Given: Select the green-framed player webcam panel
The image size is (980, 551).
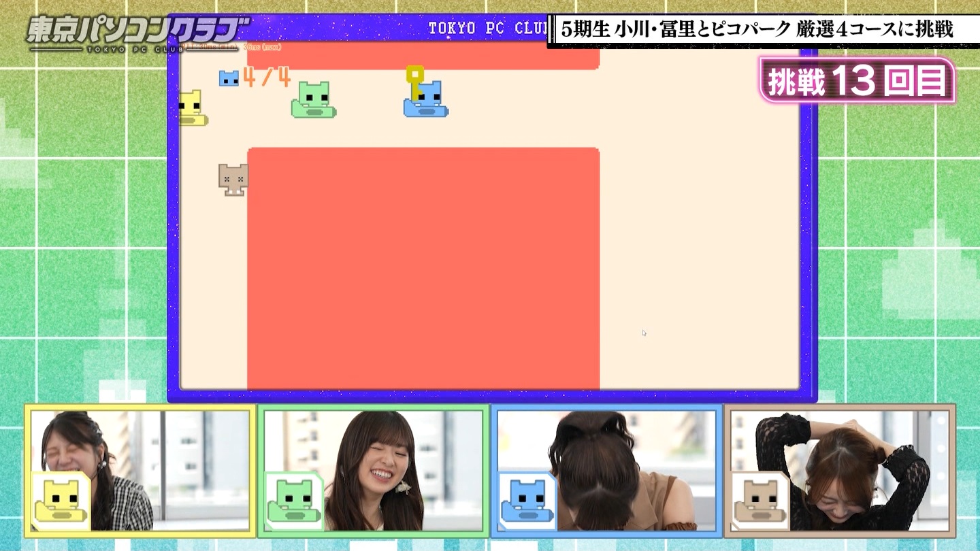Looking at the screenshot, I should [373, 470].
